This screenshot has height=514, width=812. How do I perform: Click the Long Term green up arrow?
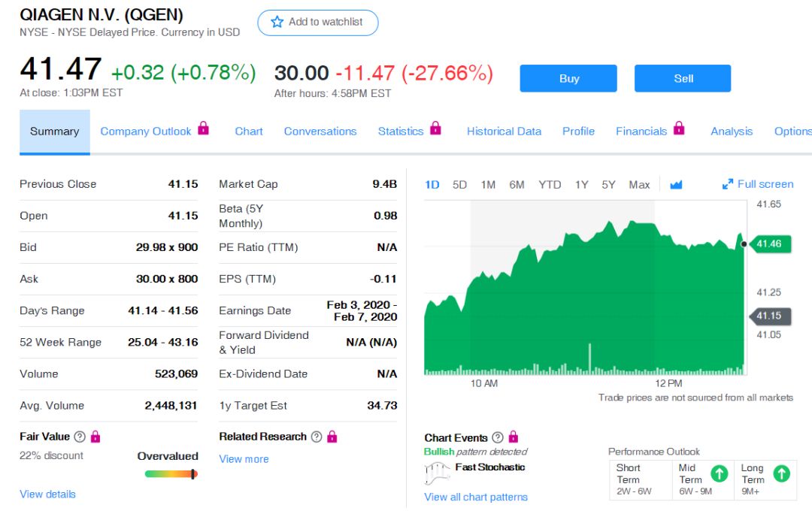point(782,473)
